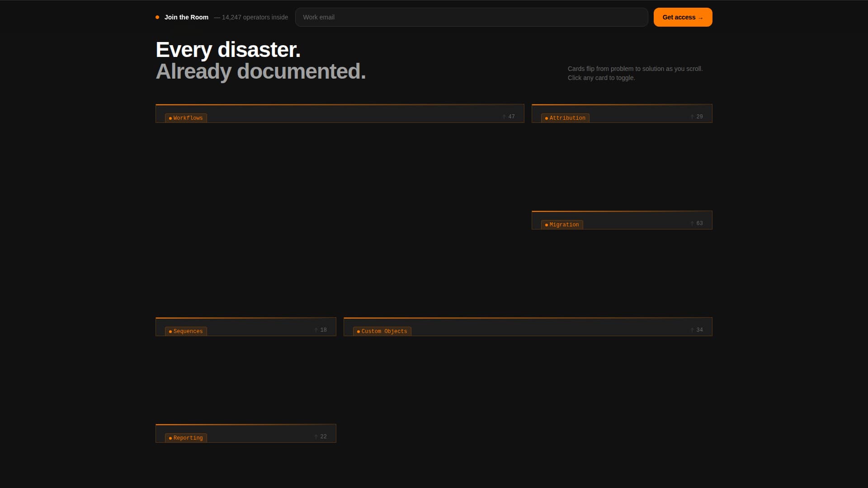Select the Sequences category badge

tap(187, 331)
